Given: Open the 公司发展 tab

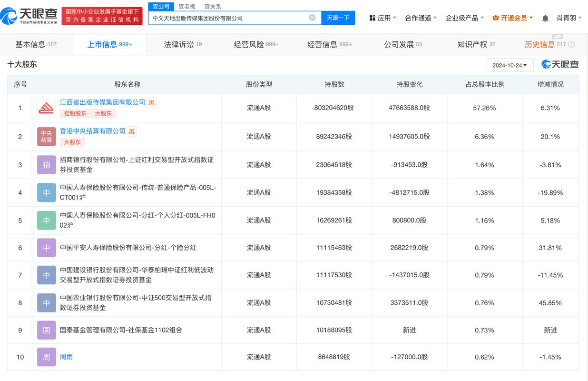Looking at the screenshot, I should (x=403, y=44).
